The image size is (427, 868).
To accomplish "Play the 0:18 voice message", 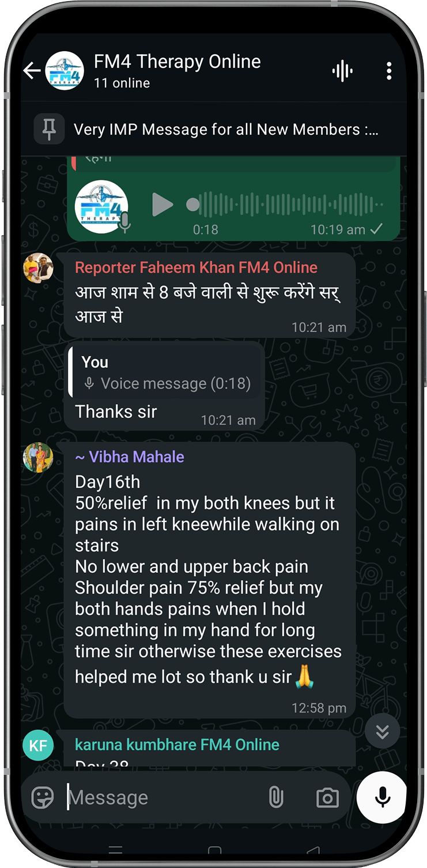I will coord(163,205).
